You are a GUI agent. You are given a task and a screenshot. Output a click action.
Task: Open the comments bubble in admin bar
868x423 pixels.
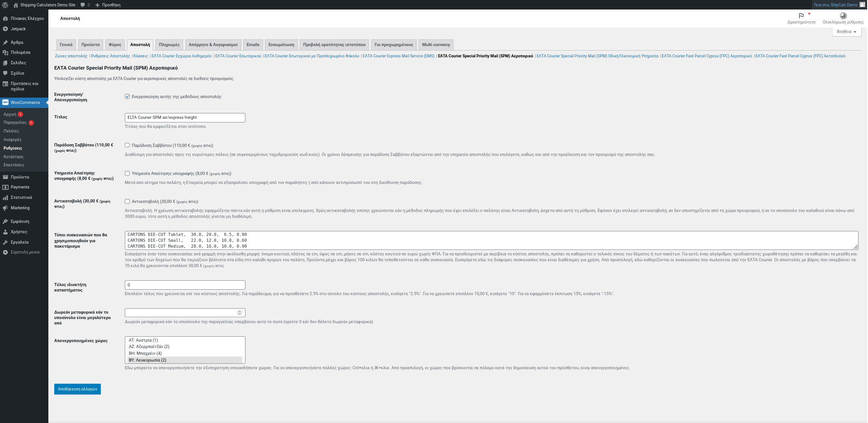coord(83,5)
